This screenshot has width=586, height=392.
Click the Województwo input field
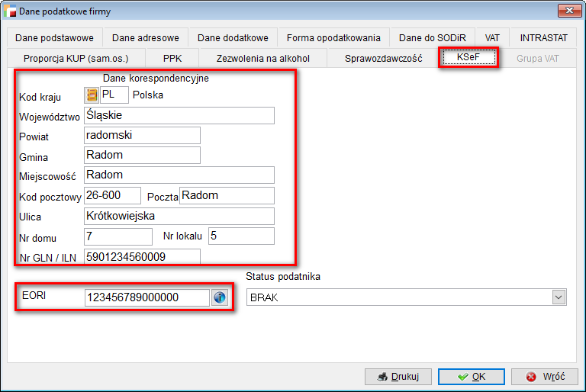point(179,115)
